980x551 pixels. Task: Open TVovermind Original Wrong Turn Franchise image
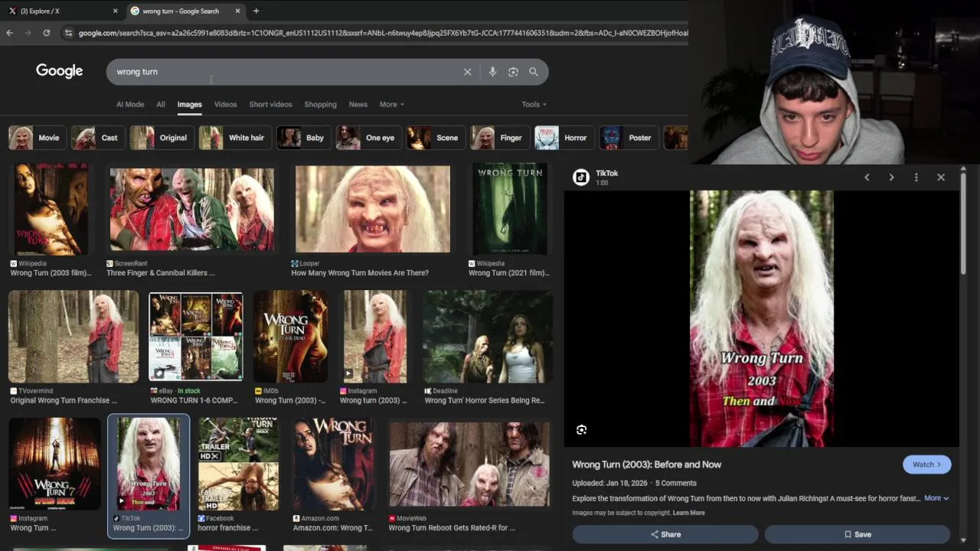[x=73, y=337]
